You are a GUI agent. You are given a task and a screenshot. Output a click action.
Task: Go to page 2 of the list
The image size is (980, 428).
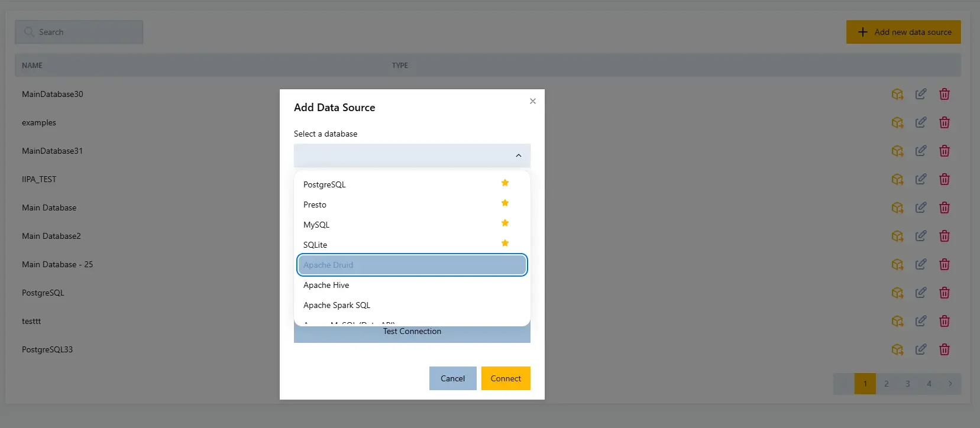click(887, 384)
